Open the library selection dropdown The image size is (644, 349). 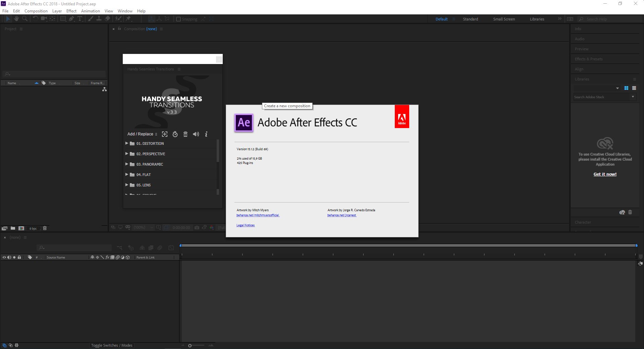[x=597, y=88]
